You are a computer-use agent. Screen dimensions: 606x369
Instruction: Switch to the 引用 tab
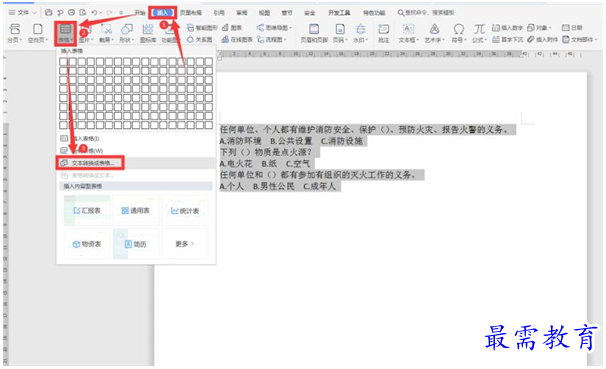[219, 13]
